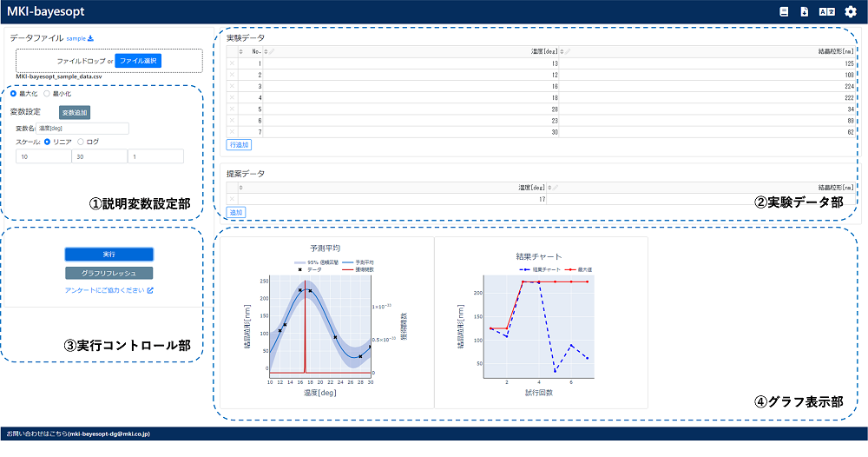This screenshot has width=868, height=457.
Task: Toggle データ legend entry in prediction chart
Action: coord(310,269)
